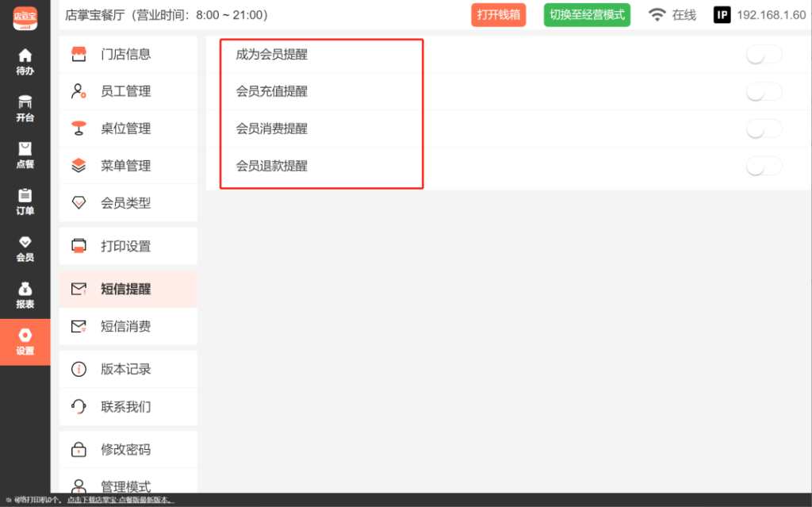Viewport: 812px width, 507px height.
Task: Go to 开台 table opening
Action: 25,109
